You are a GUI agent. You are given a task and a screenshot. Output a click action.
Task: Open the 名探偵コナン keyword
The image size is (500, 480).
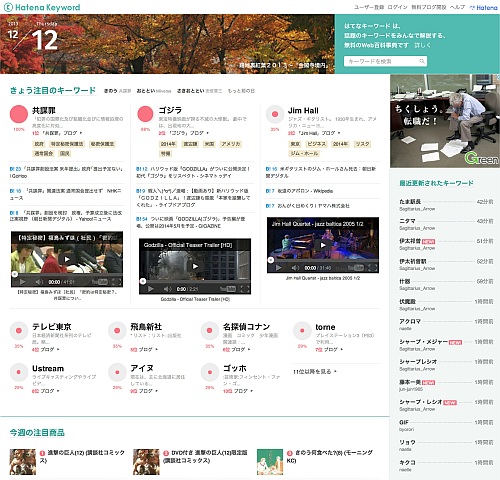tap(246, 327)
